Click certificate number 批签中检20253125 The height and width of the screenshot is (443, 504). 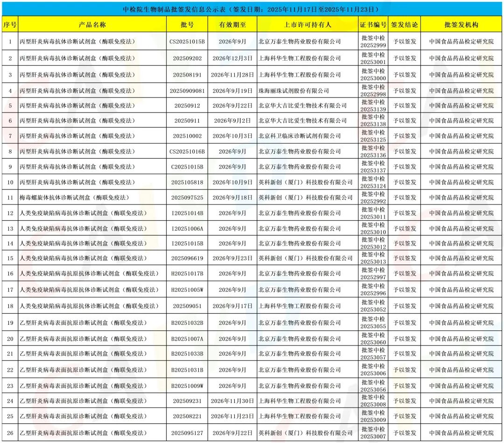(x=373, y=136)
